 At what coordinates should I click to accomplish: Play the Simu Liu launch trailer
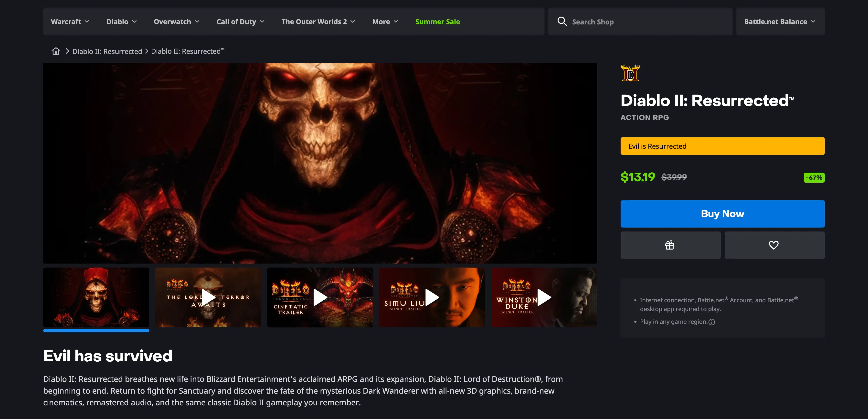(432, 297)
